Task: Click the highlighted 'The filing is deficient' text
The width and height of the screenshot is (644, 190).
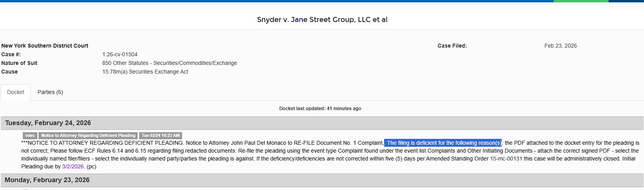Action: tap(443, 143)
